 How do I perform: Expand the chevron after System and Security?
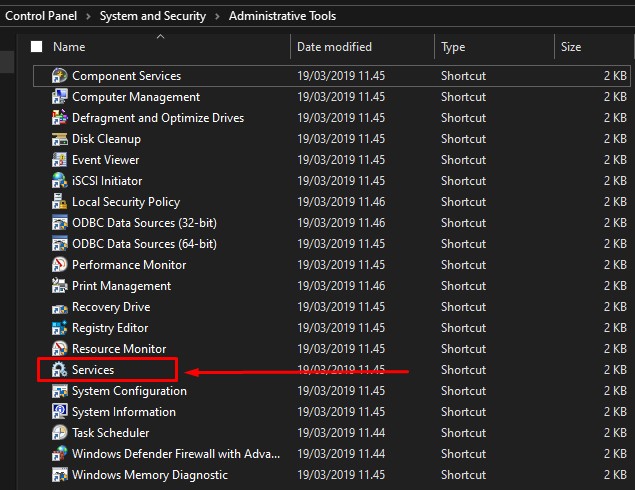point(217,17)
